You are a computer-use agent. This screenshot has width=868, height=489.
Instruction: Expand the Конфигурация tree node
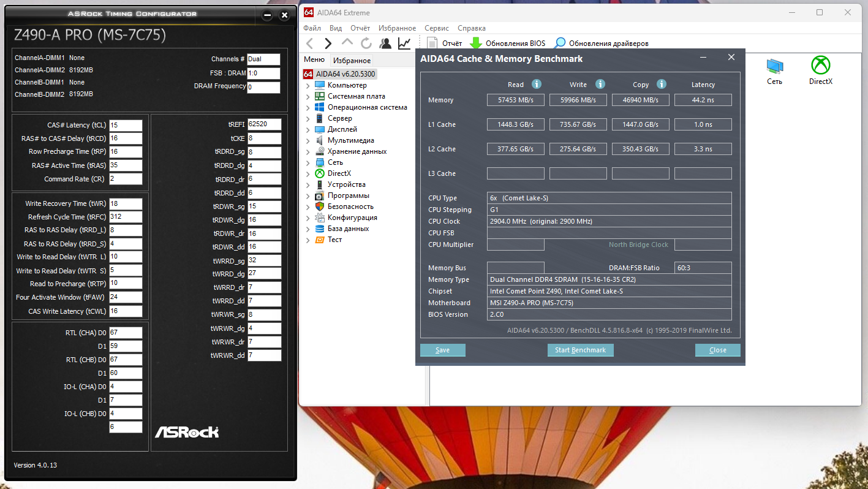tap(308, 218)
